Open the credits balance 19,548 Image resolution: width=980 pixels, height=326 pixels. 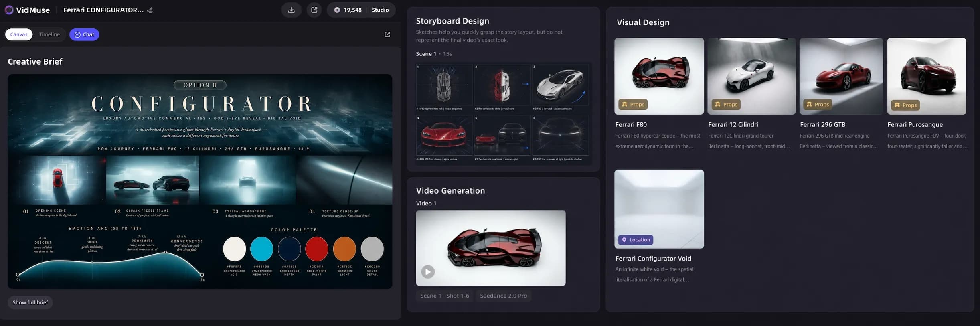click(x=348, y=10)
